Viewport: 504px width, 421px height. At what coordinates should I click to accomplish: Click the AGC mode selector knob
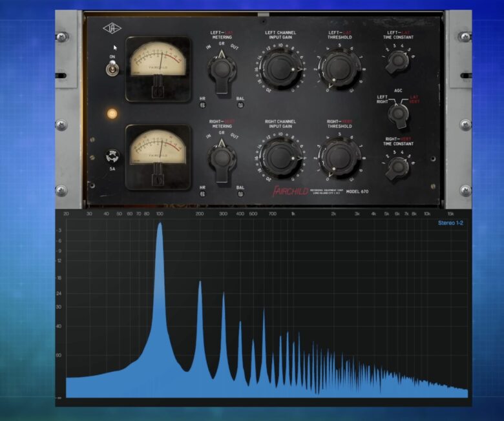[399, 113]
